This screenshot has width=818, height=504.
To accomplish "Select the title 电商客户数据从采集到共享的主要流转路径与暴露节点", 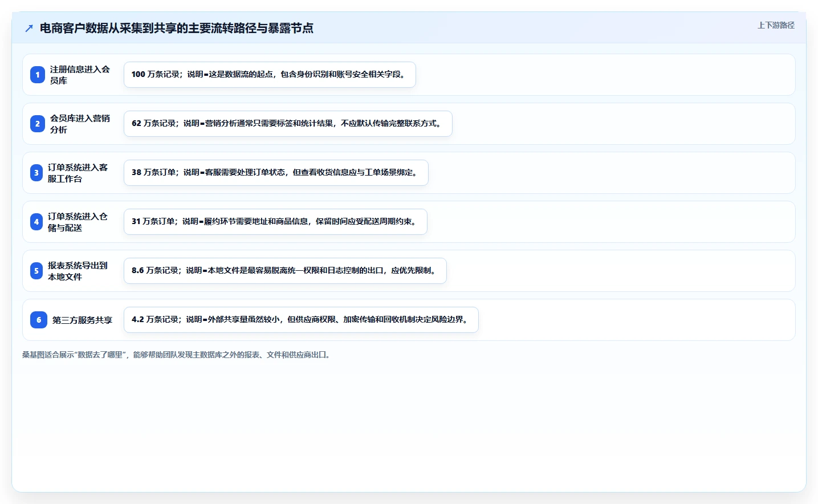I will 177,29.
